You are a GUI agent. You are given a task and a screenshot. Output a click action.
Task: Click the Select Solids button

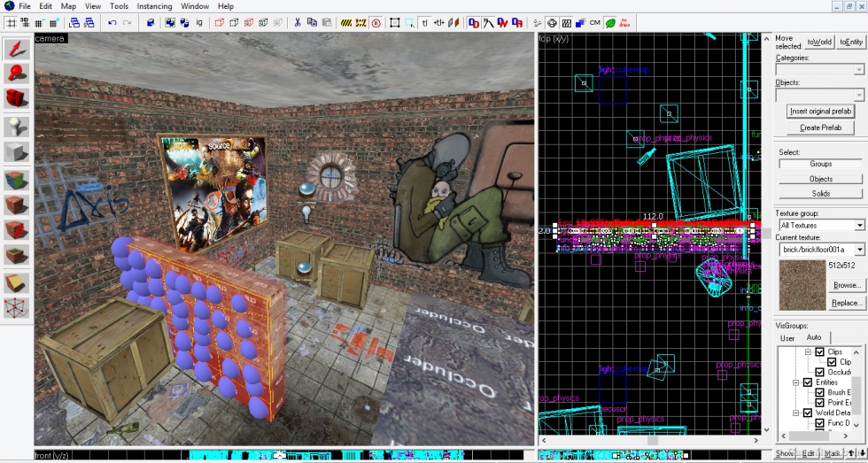820,194
